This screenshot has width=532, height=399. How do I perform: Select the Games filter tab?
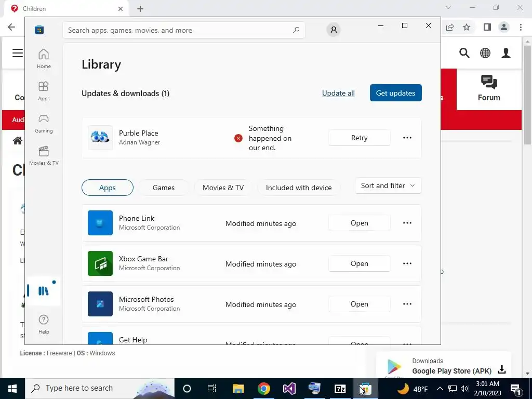(164, 188)
